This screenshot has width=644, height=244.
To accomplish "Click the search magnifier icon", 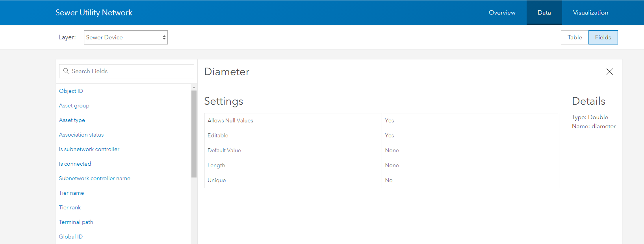I will pyautogui.click(x=66, y=71).
